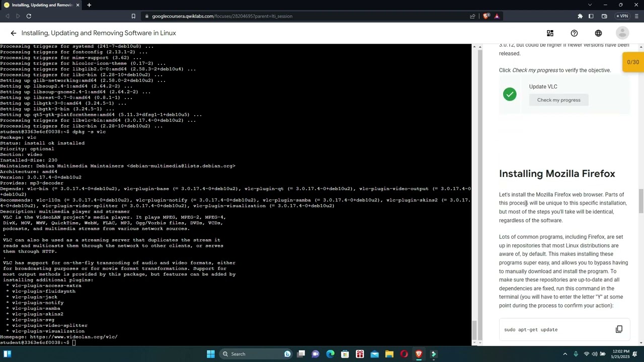The width and height of the screenshot is (644, 362).
Task: Click browser back navigation arrow
Action: (x=8, y=16)
